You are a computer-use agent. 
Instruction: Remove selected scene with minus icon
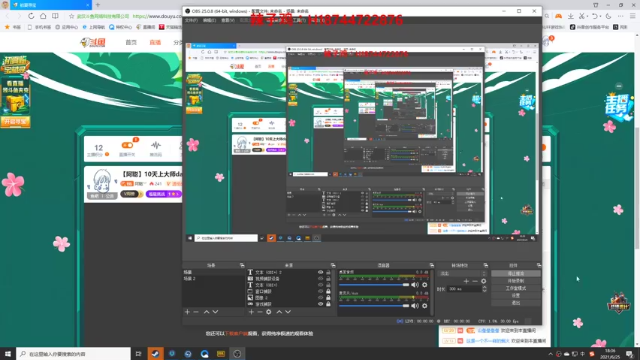click(196, 312)
